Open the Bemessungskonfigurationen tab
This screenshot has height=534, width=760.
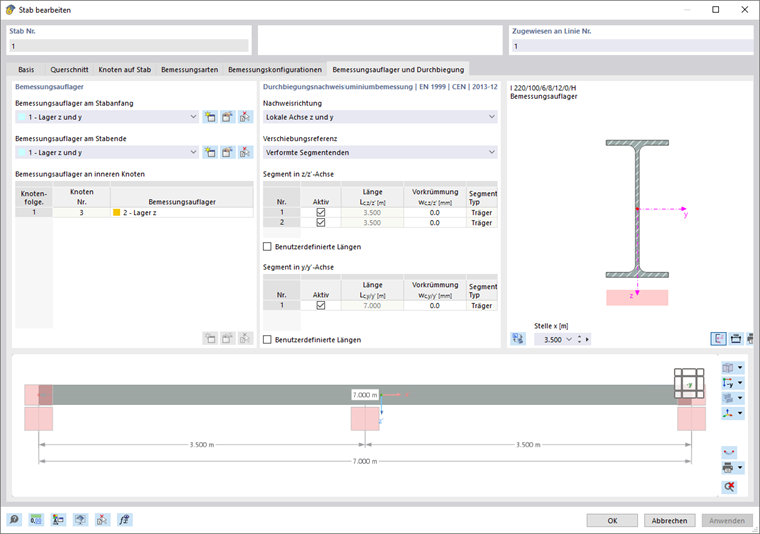point(275,69)
